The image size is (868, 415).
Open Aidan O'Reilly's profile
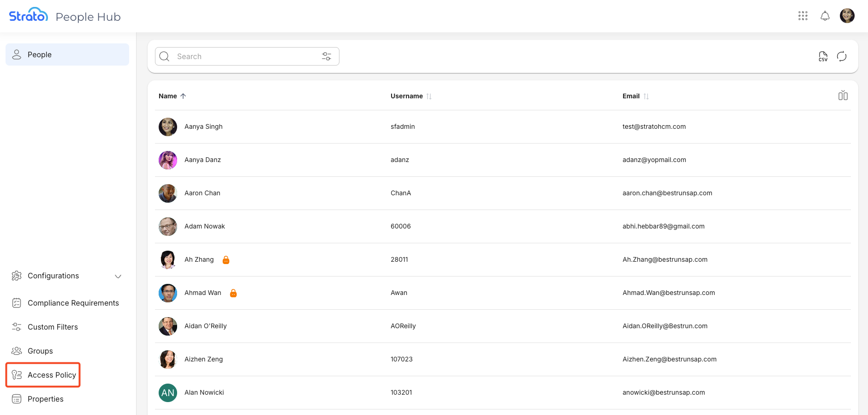click(205, 326)
